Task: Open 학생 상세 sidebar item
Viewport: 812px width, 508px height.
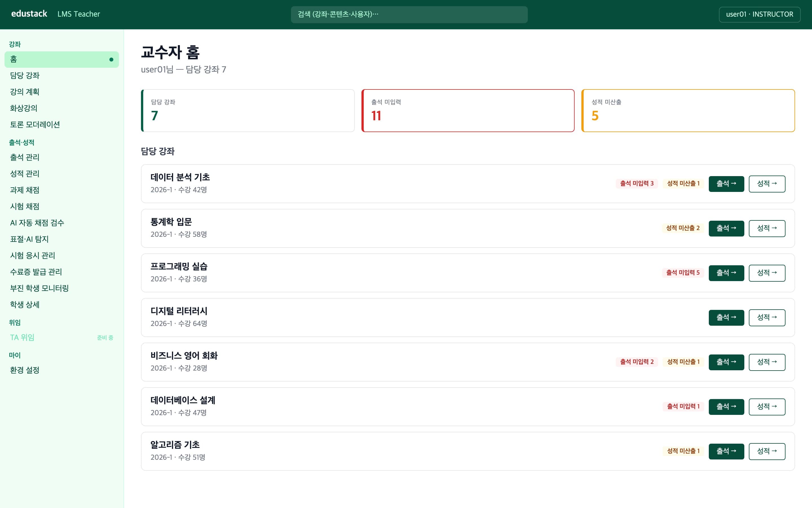Action: click(x=62, y=305)
